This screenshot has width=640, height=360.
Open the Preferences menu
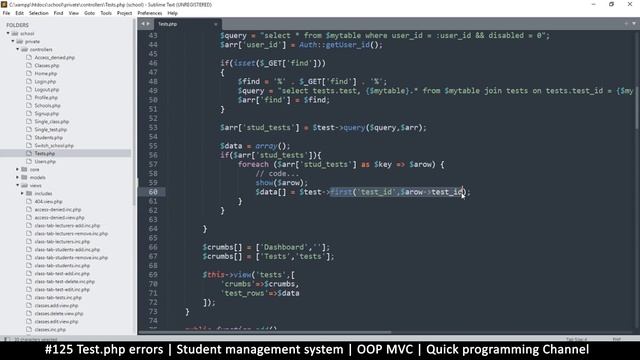coord(150,13)
